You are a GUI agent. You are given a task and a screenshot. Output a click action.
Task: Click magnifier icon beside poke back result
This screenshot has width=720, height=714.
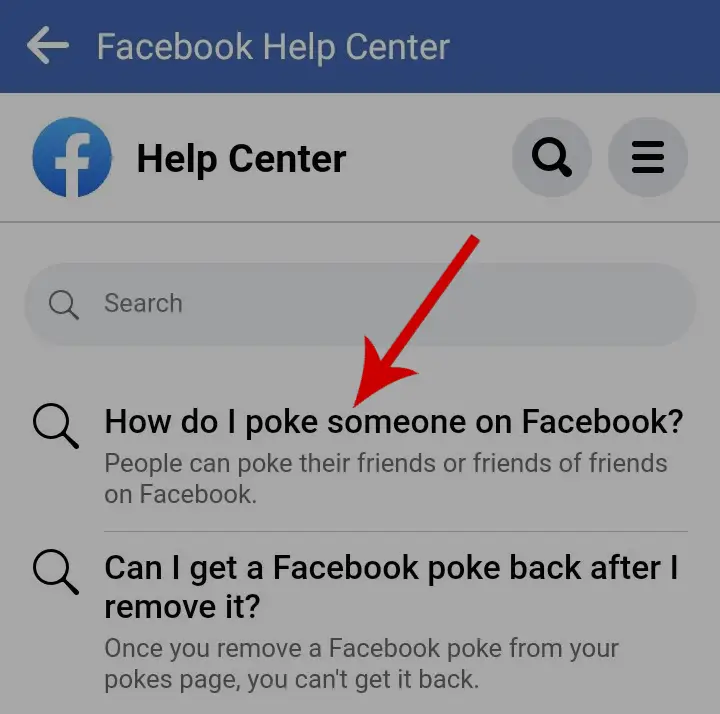tap(56, 572)
